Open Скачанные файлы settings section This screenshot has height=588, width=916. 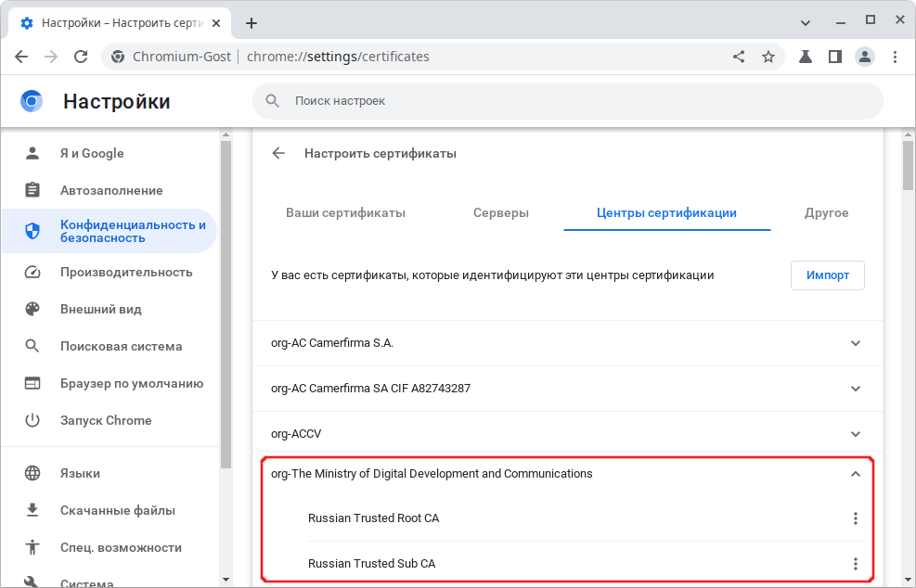110,510
